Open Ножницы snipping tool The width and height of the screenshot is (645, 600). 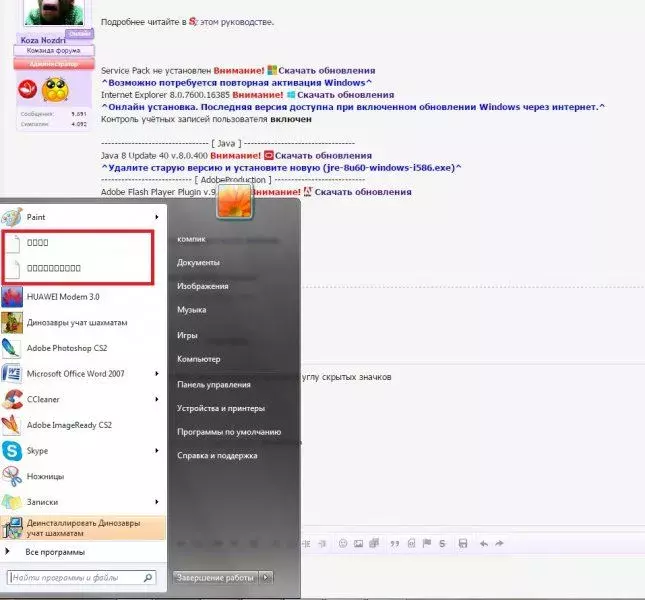point(82,477)
